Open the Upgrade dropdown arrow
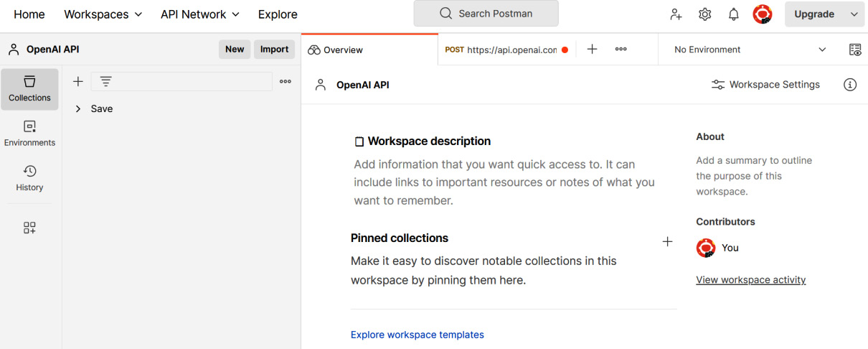 [854, 14]
